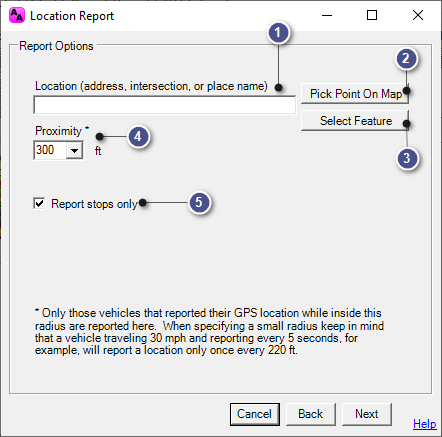
Task: Proceed with the Next button
Action: [x=367, y=414]
